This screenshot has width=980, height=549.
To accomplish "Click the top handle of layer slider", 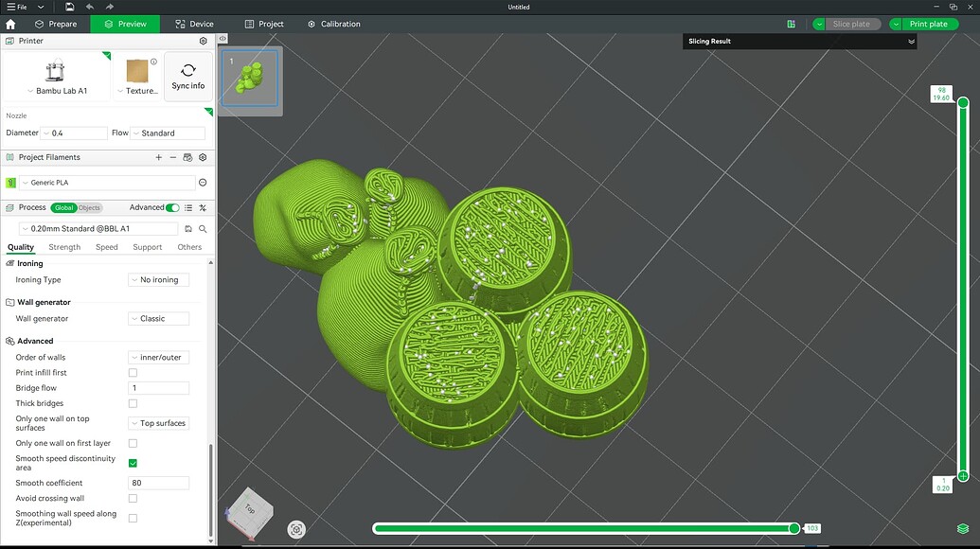I will [x=963, y=102].
